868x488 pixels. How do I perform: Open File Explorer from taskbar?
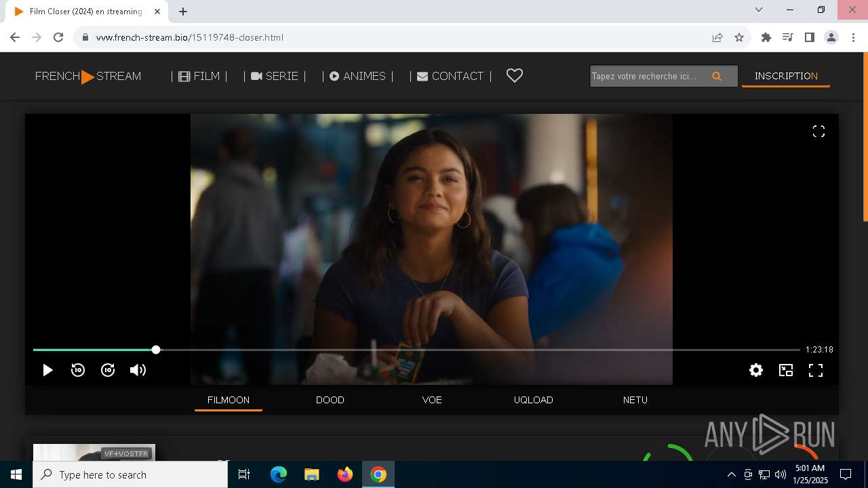pos(311,474)
